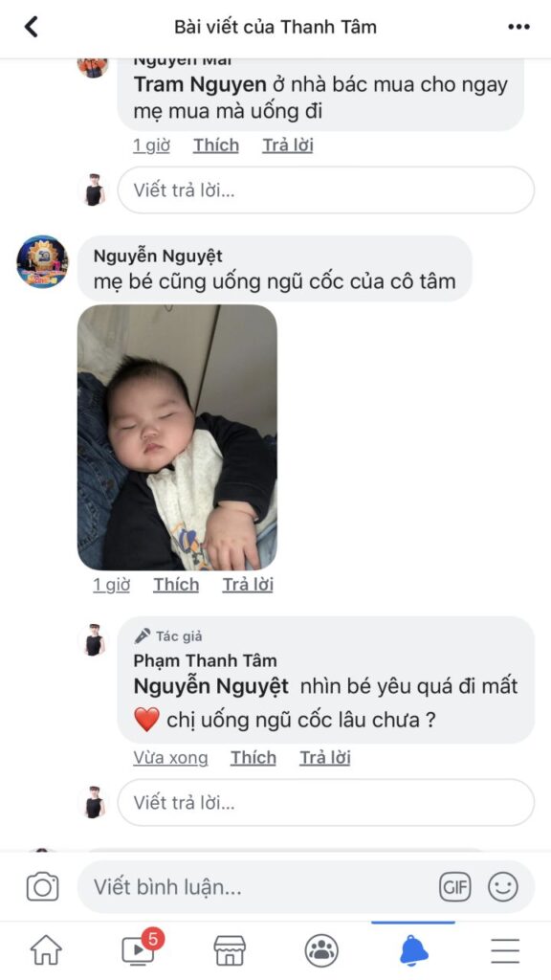This screenshot has height=980, width=551.
Task: Tap reply field below Phạm Thanh Tâm's comment
Action: point(326,803)
